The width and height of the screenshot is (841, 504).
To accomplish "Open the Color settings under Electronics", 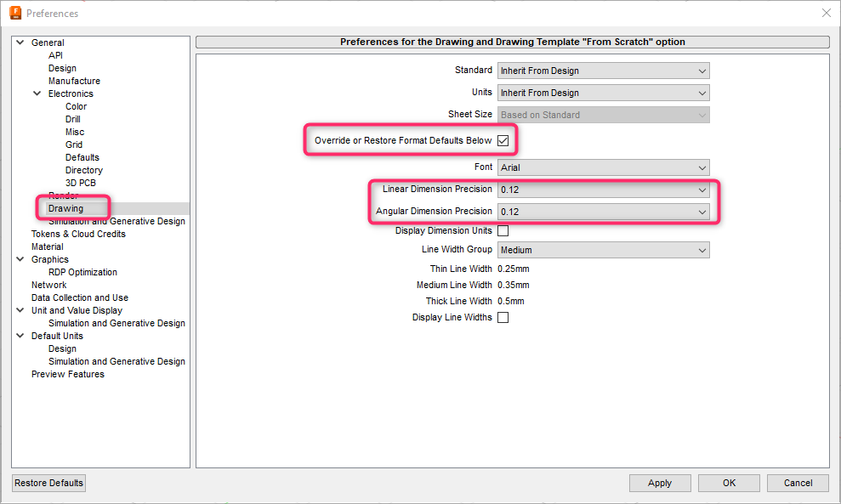I will pyautogui.click(x=76, y=105).
